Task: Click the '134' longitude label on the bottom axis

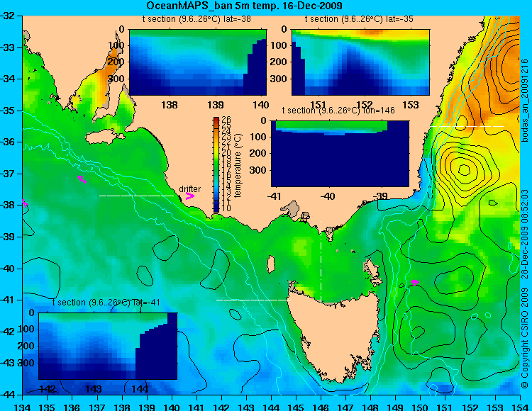Action: coord(23,407)
